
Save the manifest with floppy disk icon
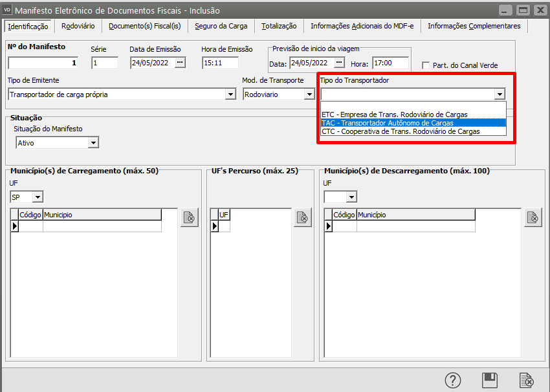click(490, 380)
